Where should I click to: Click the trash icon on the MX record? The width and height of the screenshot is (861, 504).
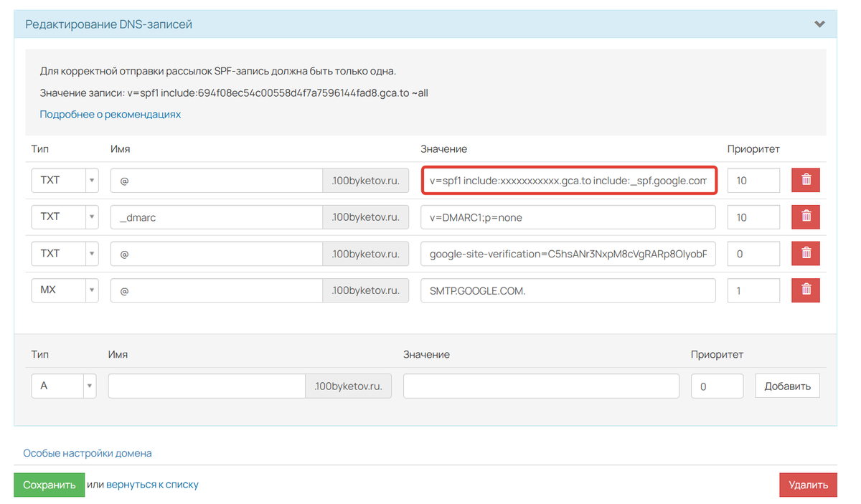806,290
